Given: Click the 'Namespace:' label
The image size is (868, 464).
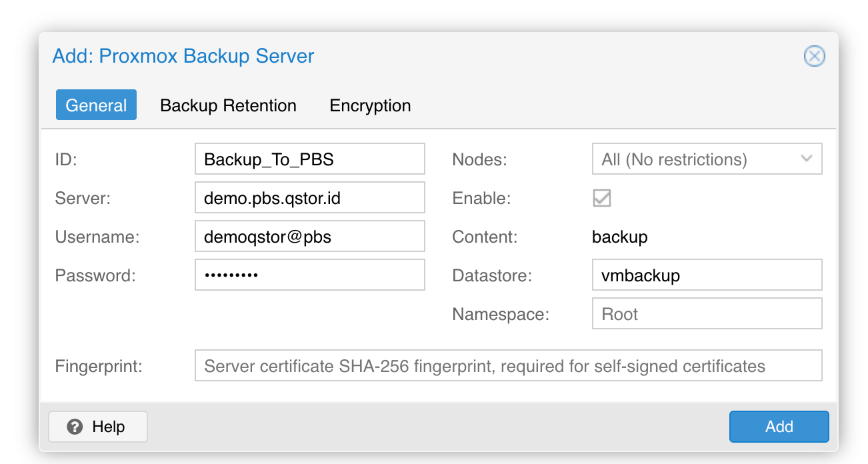Looking at the screenshot, I should 501,314.
